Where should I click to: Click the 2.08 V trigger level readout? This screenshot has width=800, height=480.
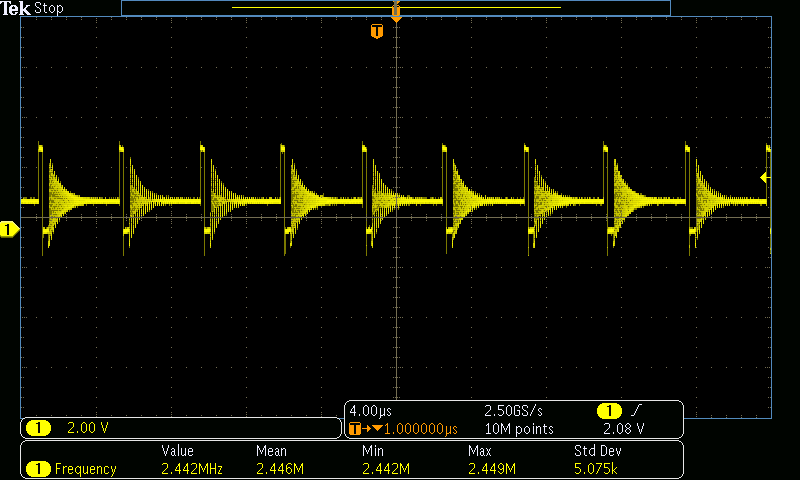tap(623, 429)
